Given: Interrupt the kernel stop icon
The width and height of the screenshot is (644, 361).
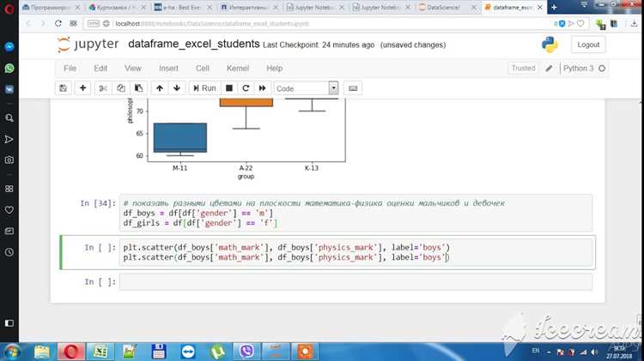Looking at the screenshot, I should pyautogui.click(x=229, y=88).
